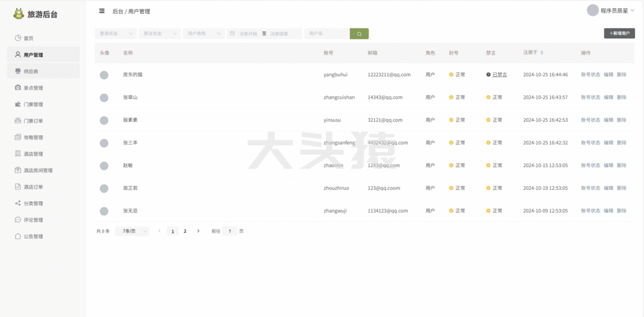
Task: Click the 门票管理 sidebar icon
Action: (18, 104)
